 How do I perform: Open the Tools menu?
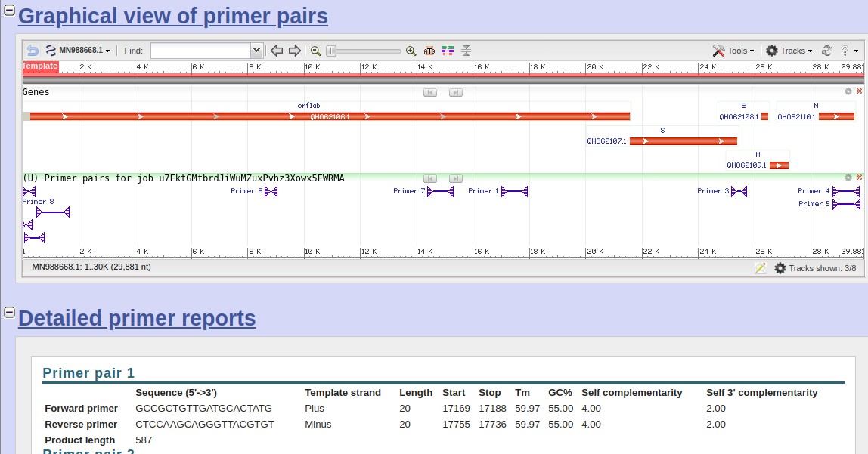733,51
